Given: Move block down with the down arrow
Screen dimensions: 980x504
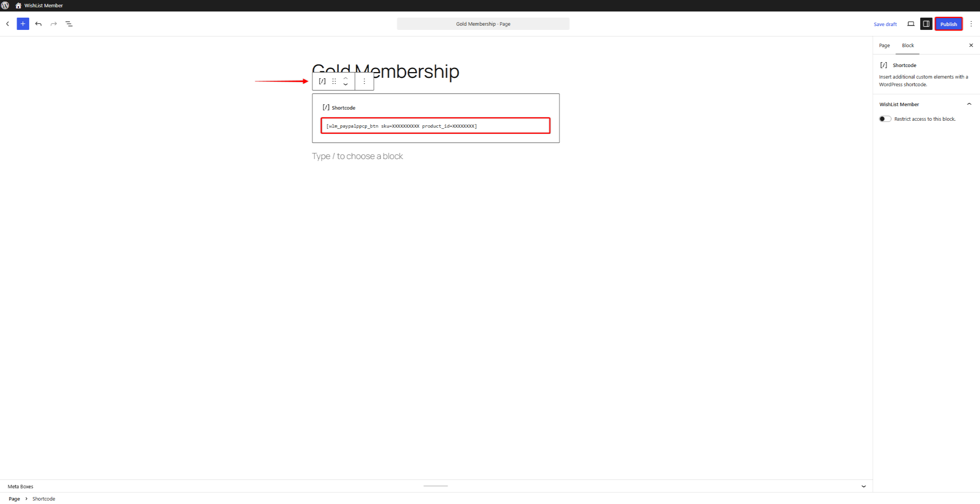Looking at the screenshot, I should (346, 84).
